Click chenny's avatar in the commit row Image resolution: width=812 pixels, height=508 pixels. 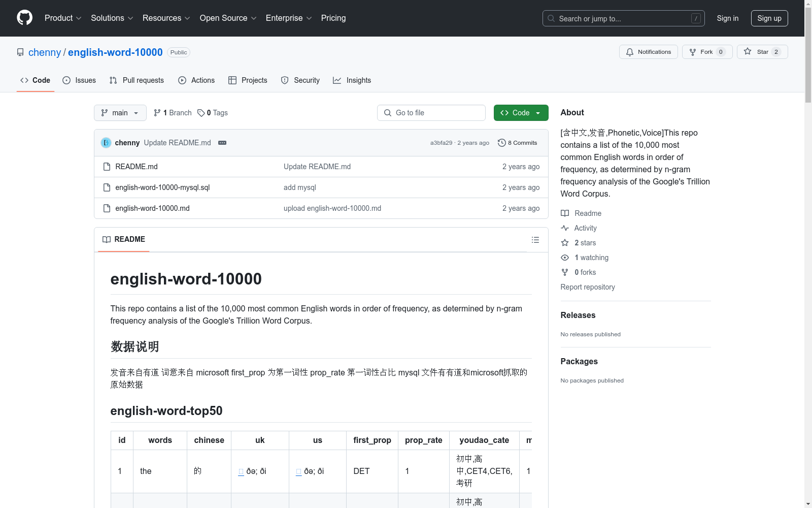pos(106,143)
